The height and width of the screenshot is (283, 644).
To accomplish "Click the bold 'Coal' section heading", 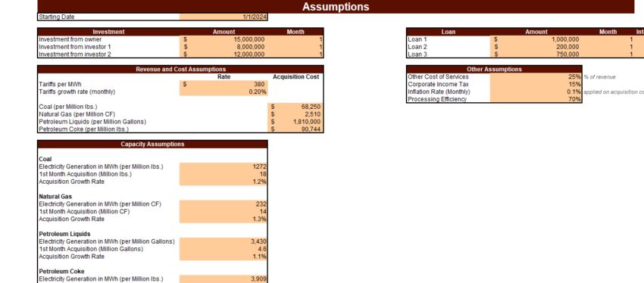I will tap(45, 159).
